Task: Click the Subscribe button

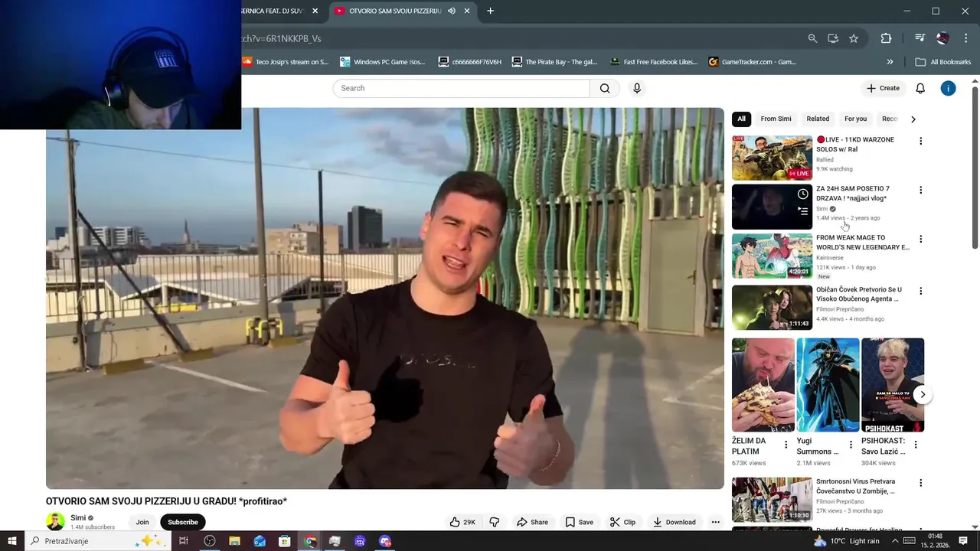Action: (182, 522)
